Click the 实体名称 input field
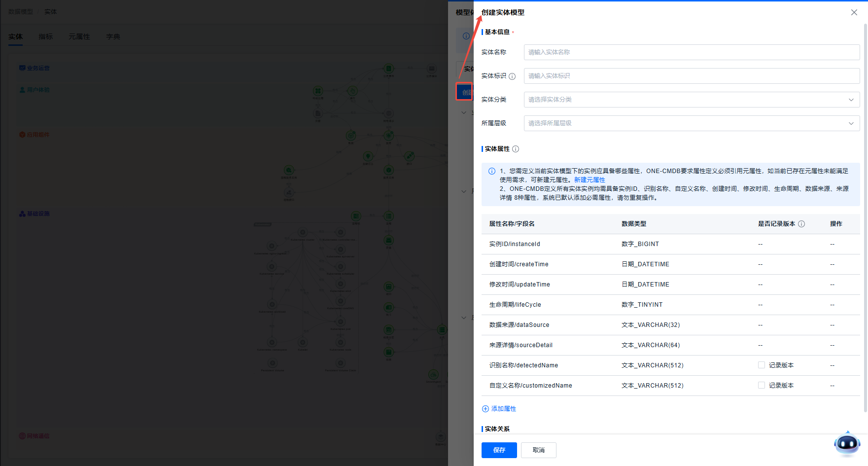Viewport: 868px width, 466px height. (692, 52)
